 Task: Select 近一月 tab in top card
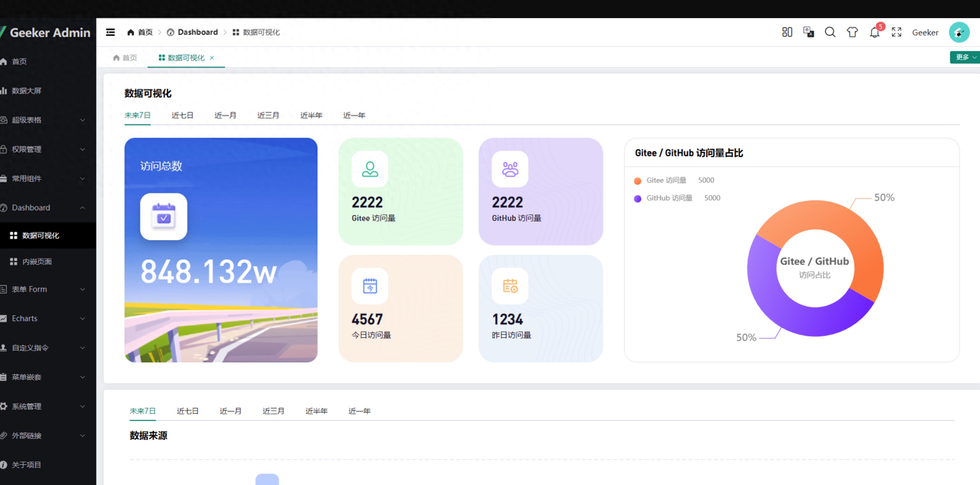(x=225, y=115)
